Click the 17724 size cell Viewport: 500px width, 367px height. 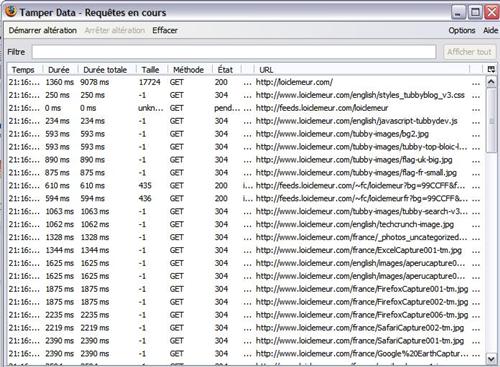149,82
